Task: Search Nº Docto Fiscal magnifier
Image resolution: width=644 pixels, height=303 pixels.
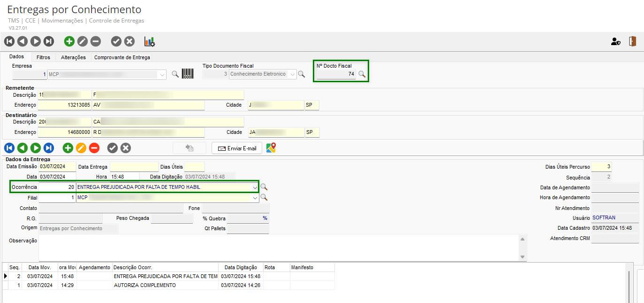Action: (362, 74)
